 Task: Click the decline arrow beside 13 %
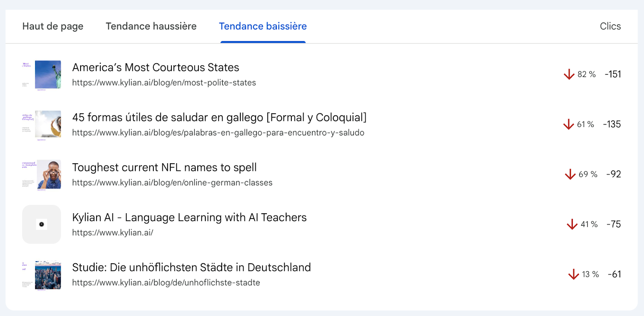(574, 274)
